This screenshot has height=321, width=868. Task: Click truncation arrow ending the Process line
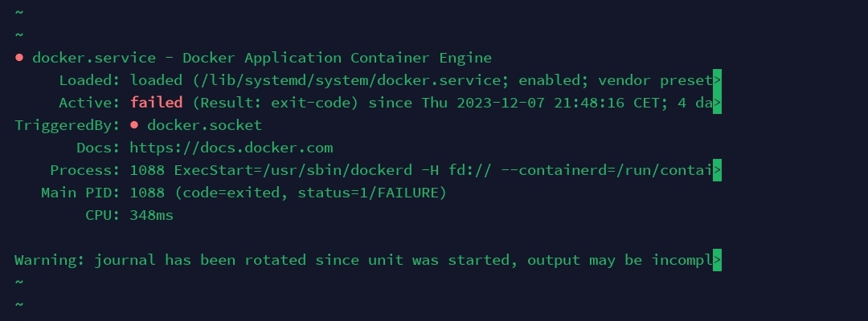(x=717, y=170)
